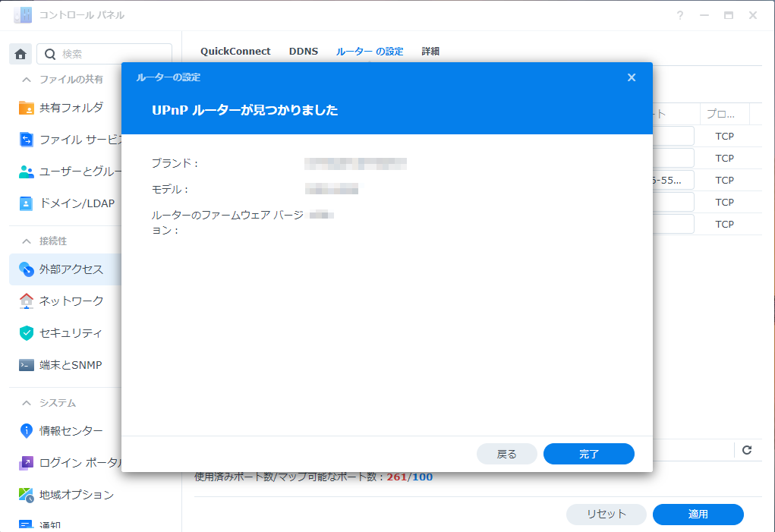Switch to QuickConnect tab

pyautogui.click(x=235, y=52)
